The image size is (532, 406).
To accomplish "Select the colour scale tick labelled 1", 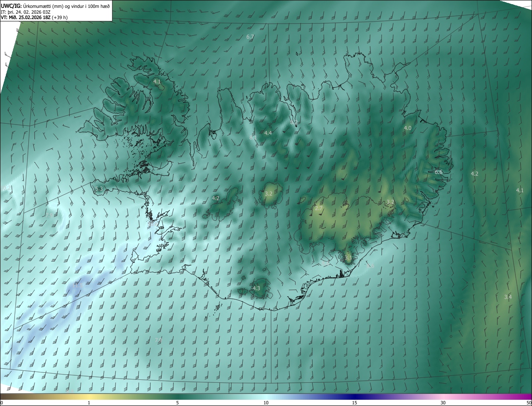I will coord(89,403).
